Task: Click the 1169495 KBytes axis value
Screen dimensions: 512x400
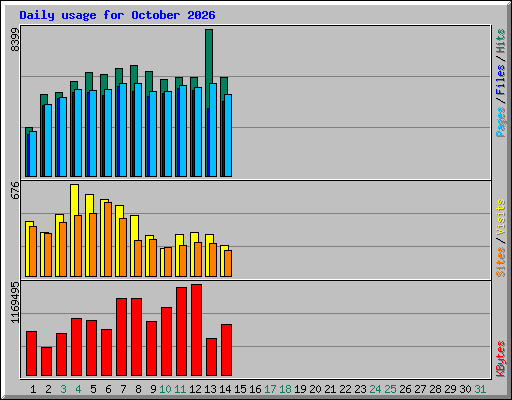Action: 15,303
